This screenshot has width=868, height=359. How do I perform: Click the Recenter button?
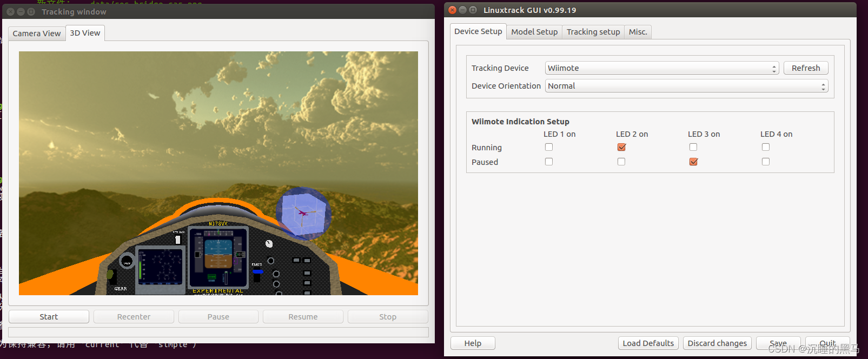click(x=134, y=317)
